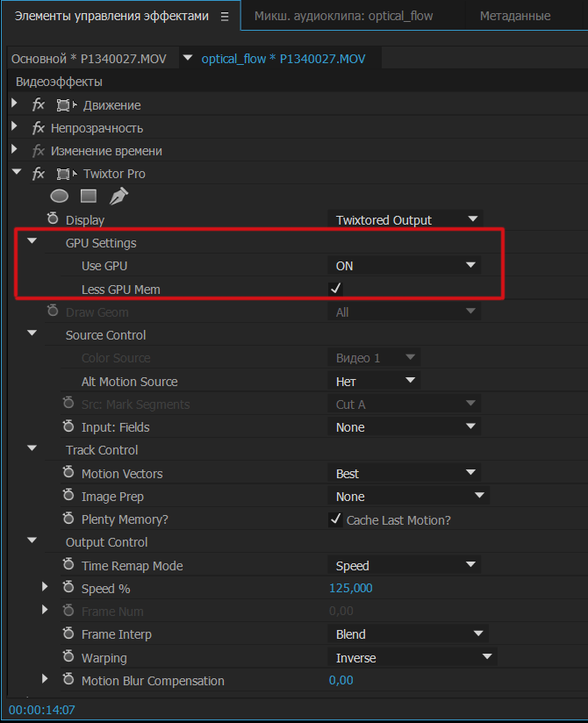Open the Use GPU dropdown

point(405,265)
